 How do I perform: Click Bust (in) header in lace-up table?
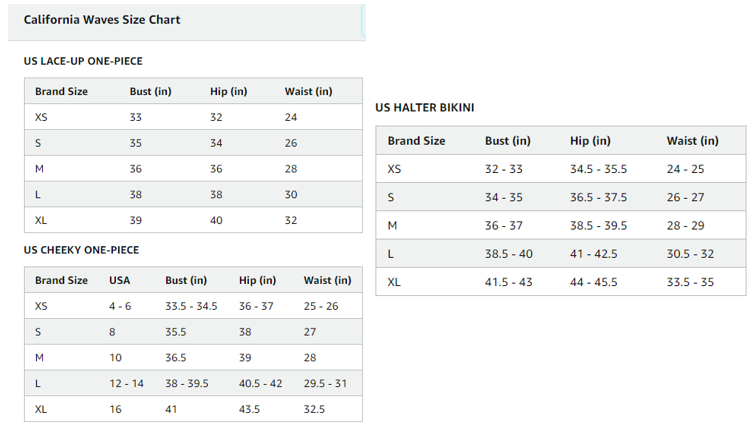pos(150,91)
